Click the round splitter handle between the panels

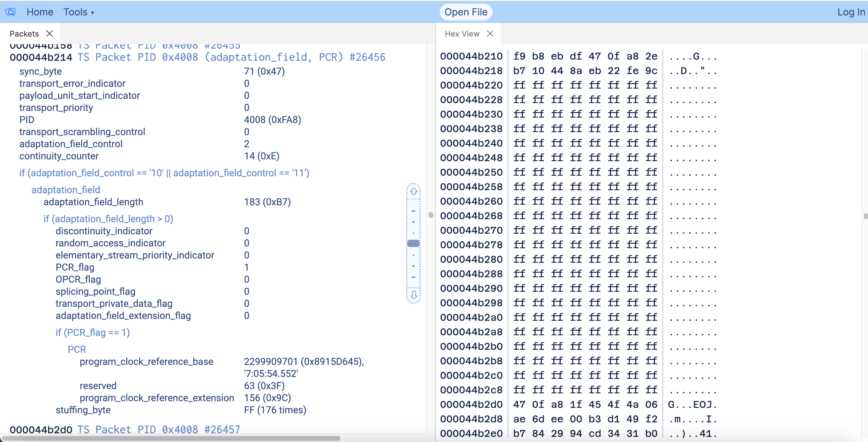pos(431,214)
